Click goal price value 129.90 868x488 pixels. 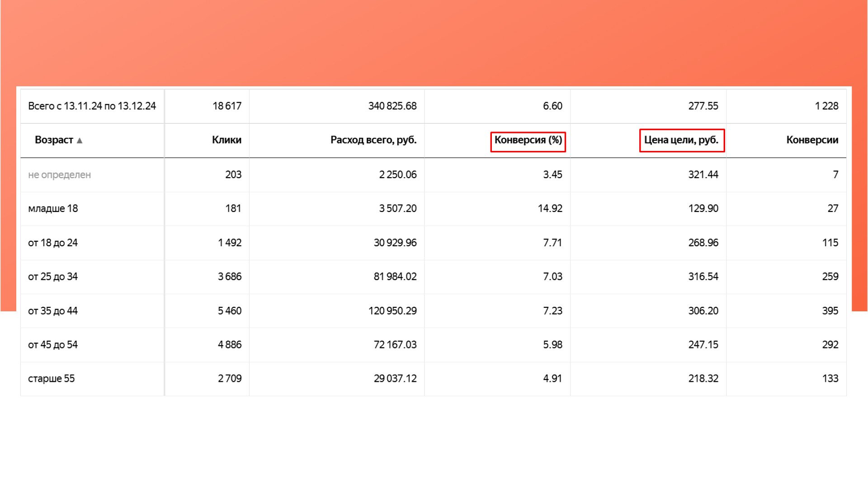coord(703,209)
